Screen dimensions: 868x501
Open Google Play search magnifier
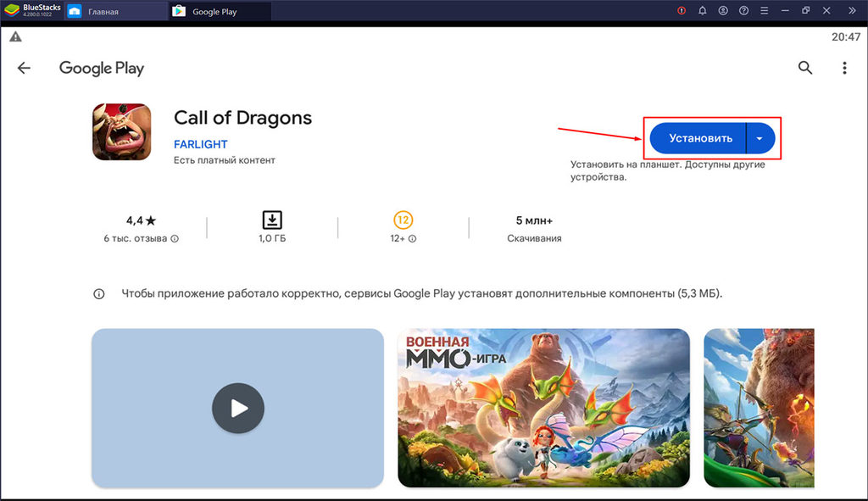click(805, 68)
